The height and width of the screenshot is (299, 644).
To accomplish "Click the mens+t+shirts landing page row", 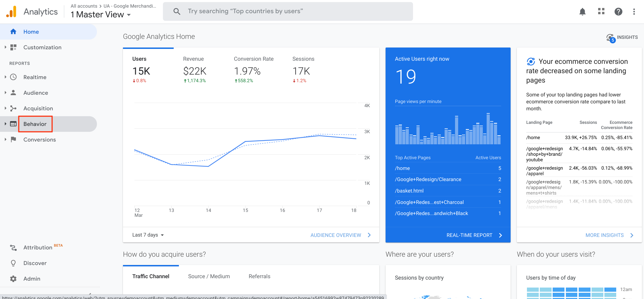I will 579,187.
